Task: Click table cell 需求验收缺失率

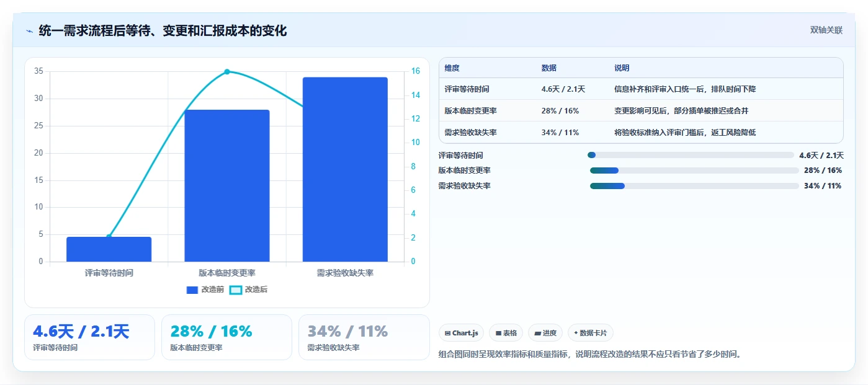Action: coord(471,133)
